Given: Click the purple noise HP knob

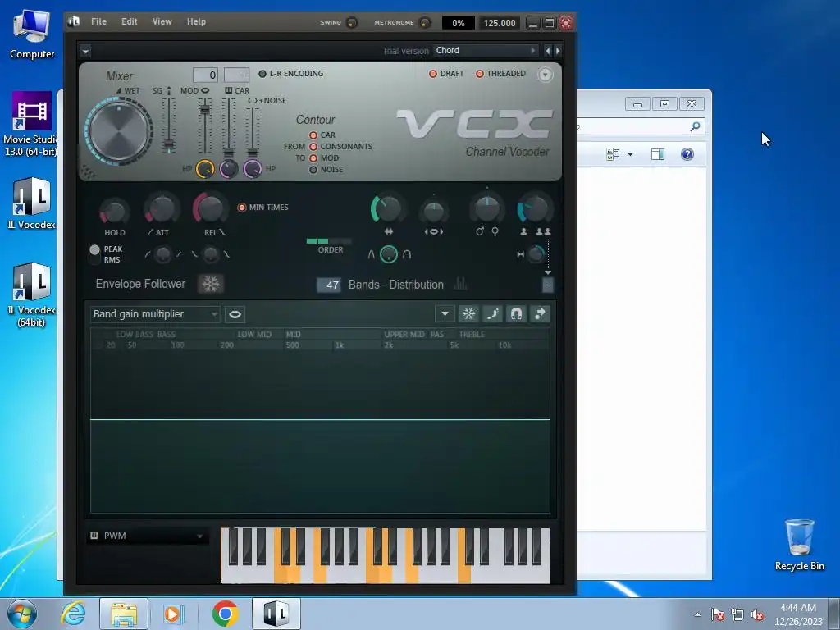Looking at the screenshot, I should [x=253, y=169].
